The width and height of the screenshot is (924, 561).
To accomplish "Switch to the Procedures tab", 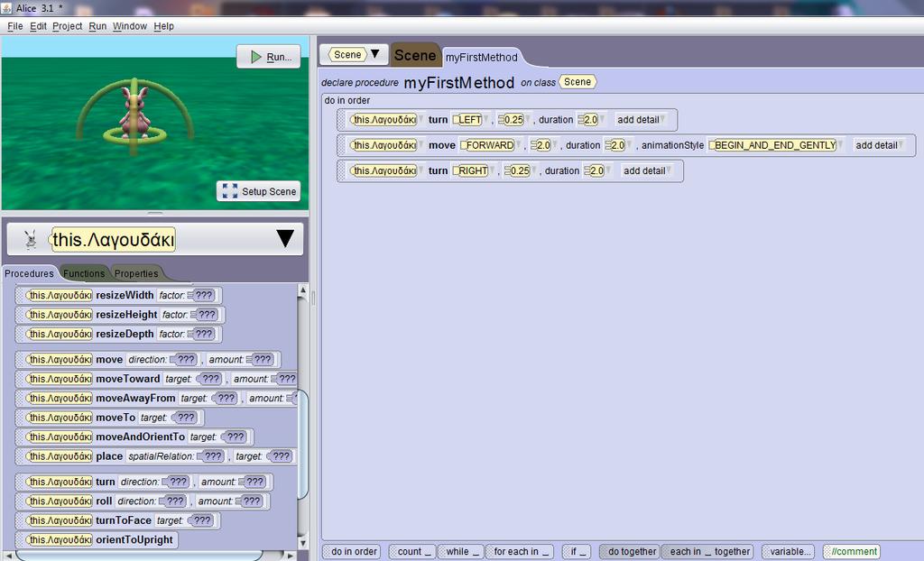I will [30, 273].
